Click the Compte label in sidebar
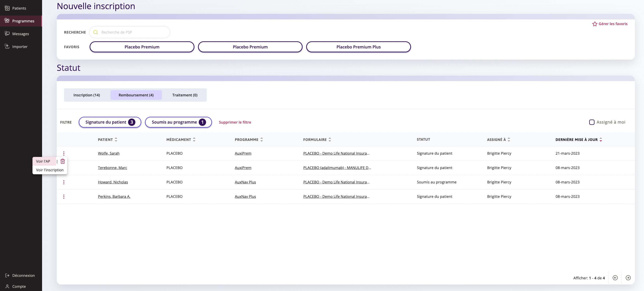The height and width of the screenshot is (291, 644). click(19, 286)
